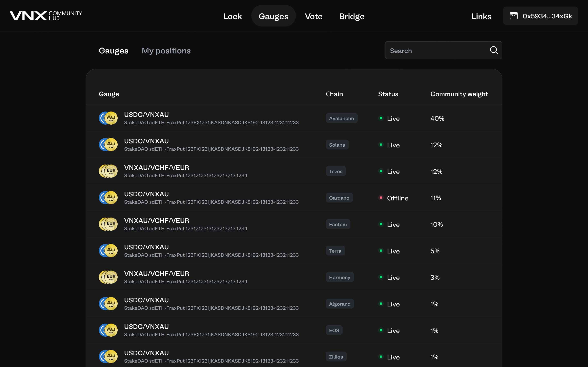588x367 pixels.
Task: Click the search magnifier icon
Action: pos(493,50)
